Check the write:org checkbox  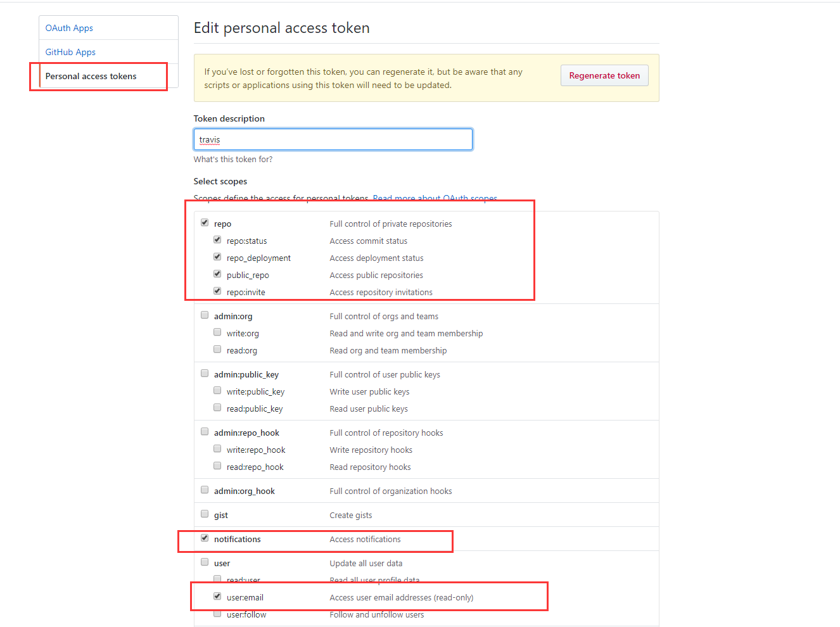pyautogui.click(x=217, y=332)
